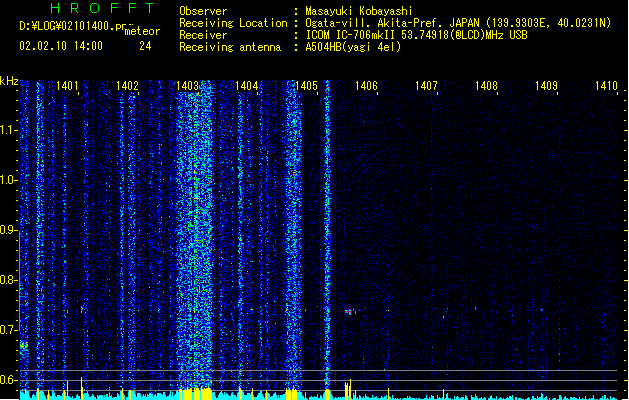Screen dimensions: 629x400
Task: Click the 1410 time marker
Action: (x=606, y=85)
